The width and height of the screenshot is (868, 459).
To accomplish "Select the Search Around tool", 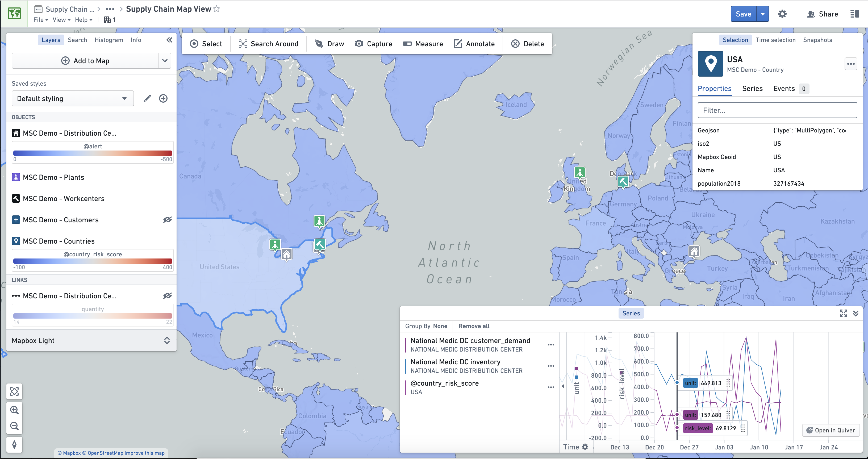I will 269,44.
